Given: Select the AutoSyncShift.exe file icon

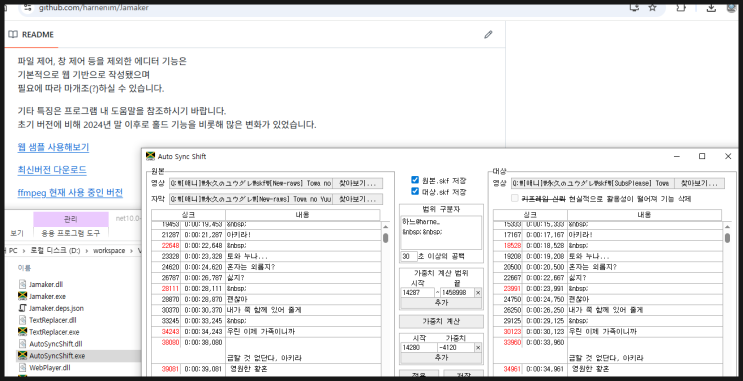Looking at the screenshot, I should (x=22, y=355).
